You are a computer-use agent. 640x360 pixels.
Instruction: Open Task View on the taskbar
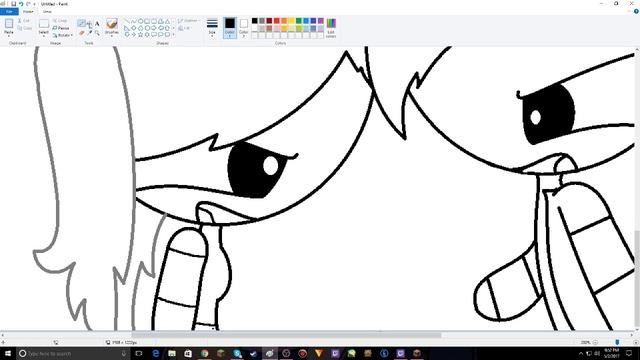click(x=139, y=353)
